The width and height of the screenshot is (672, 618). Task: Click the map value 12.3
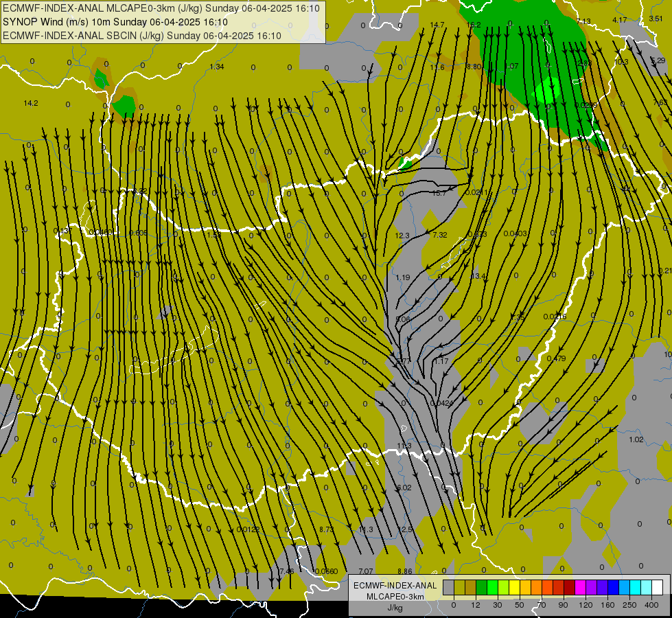[x=402, y=236]
